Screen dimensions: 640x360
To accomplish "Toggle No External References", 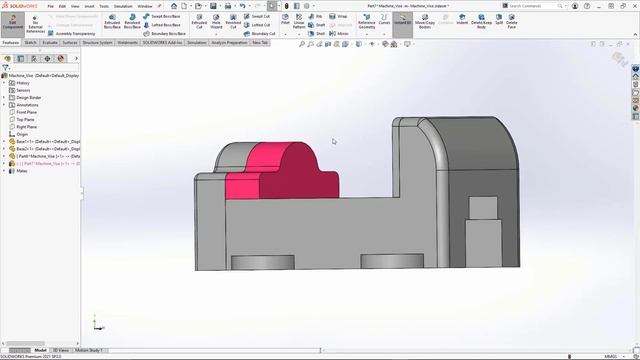I will click(x=36, y=25).
